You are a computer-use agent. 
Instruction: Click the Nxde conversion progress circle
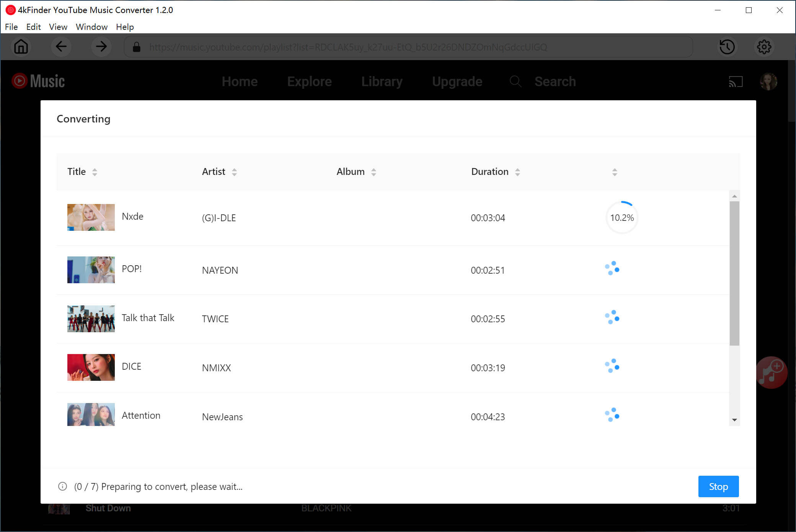click(621, 217)
